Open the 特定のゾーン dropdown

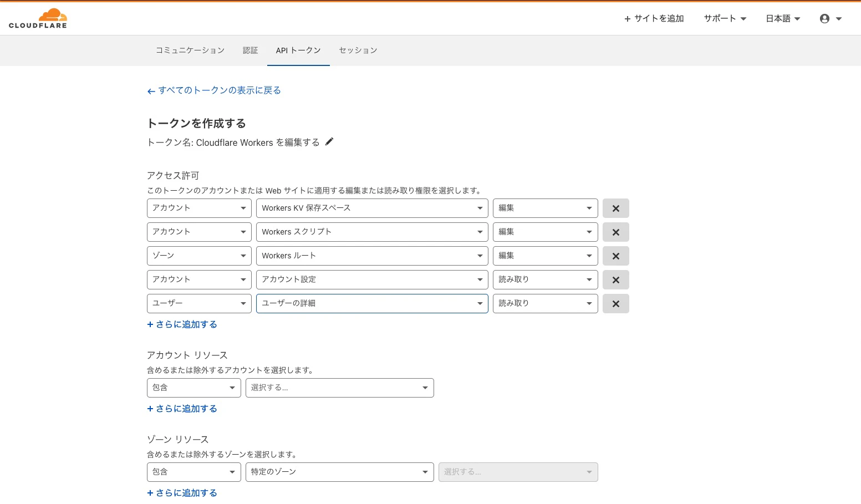(x=340, y=472)
